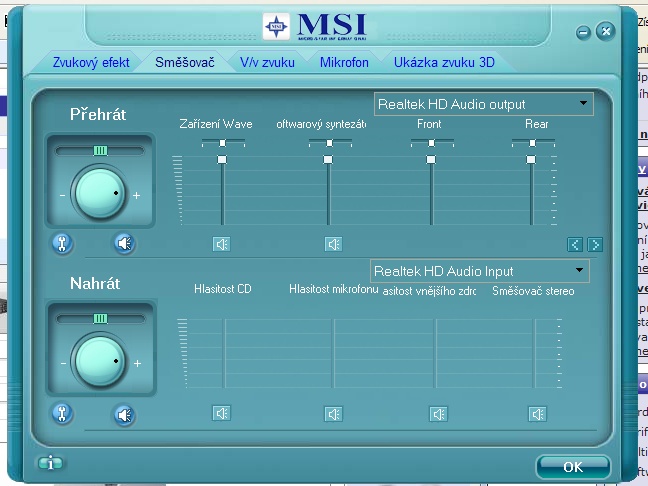The height and width of the screenshot is (486, 648).
Task: Show previous playback channels with left arrow
Action: point(575,245)
